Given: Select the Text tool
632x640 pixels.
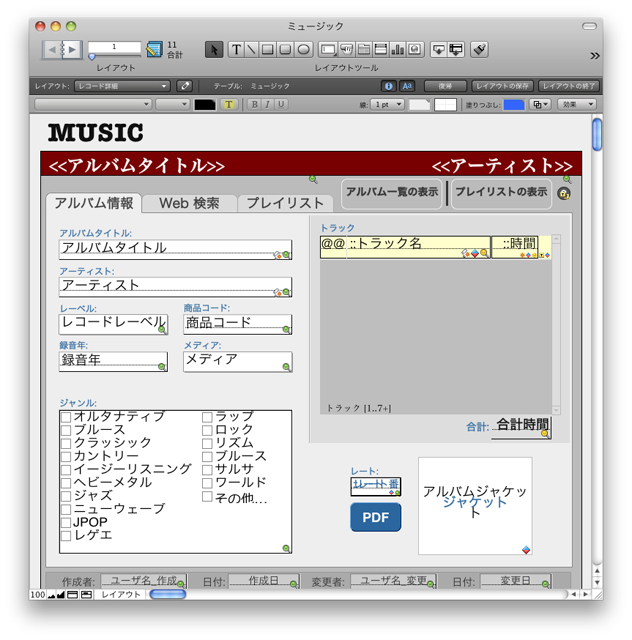Looking at the screenshot, I should (236, 50).
